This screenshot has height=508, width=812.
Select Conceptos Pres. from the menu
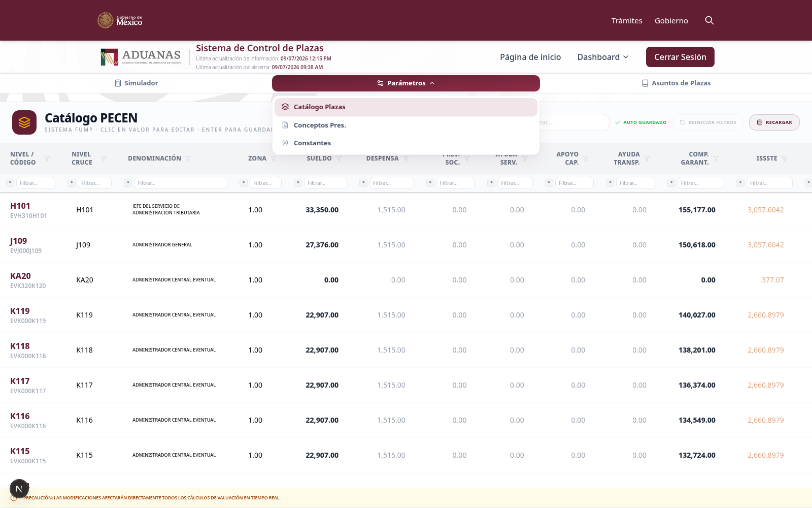(406, 125)
